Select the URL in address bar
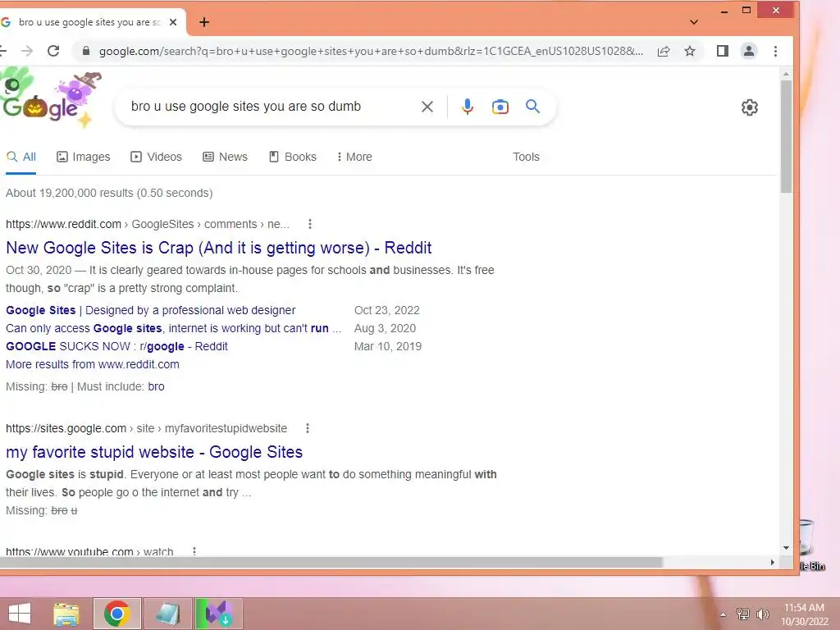Screen dimensions: 840x630 [371, 51]
